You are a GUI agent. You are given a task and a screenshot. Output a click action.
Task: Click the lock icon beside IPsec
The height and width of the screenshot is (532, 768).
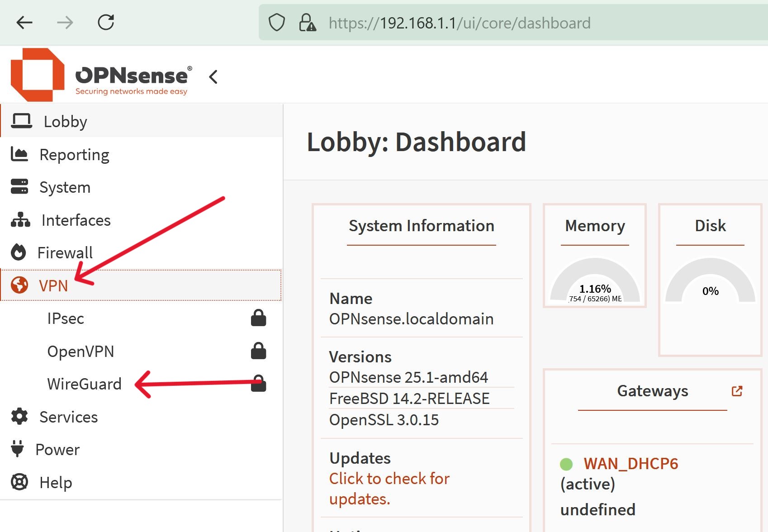click(258, 318)
